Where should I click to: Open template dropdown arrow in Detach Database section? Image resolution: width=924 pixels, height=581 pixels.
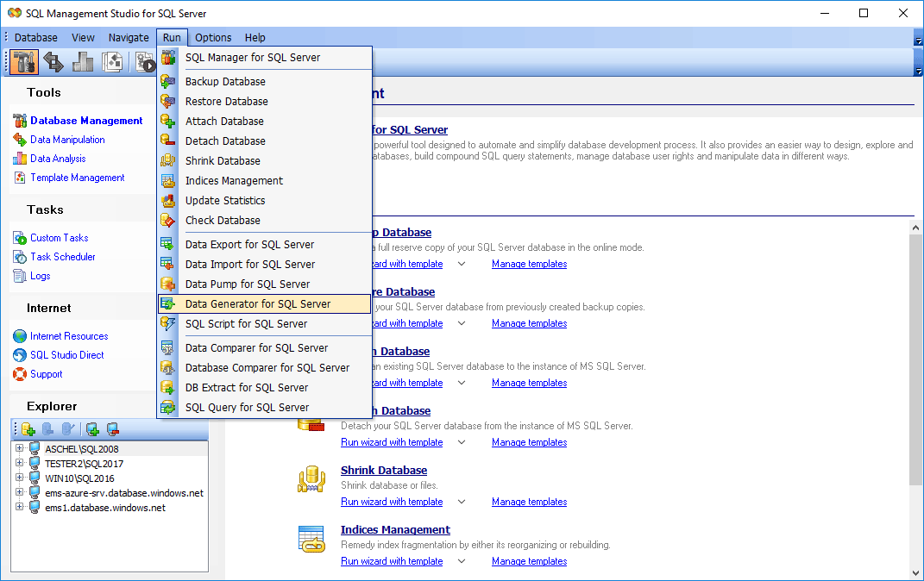462,442
